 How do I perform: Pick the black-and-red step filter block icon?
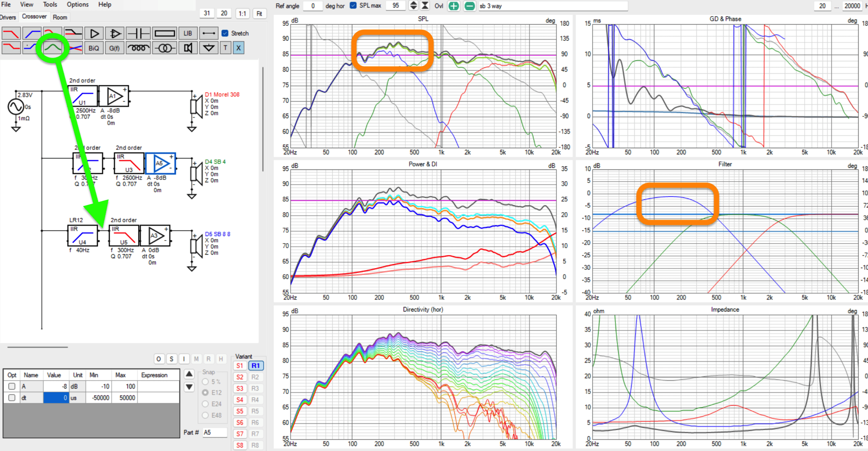[73, 33]
